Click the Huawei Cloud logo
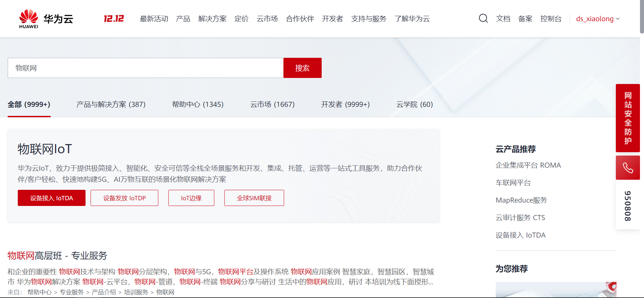This screenshot has width=644, height=298. point(46,19)
